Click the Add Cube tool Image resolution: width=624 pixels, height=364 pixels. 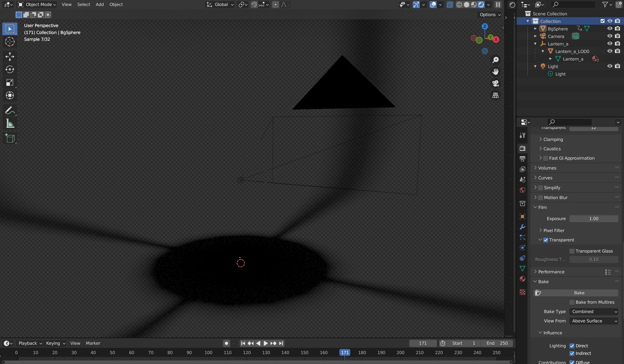[x=10, y=139]
